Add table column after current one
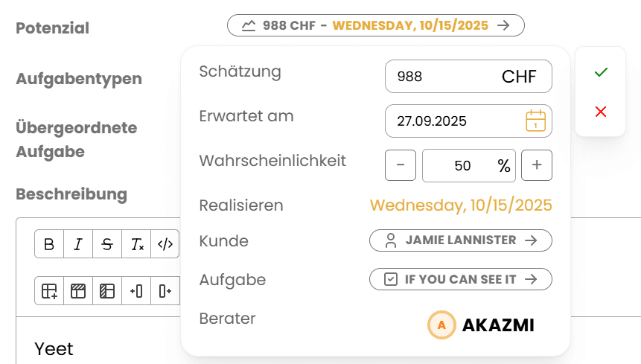Screen dimensions: 641x364 click(165, 291)
